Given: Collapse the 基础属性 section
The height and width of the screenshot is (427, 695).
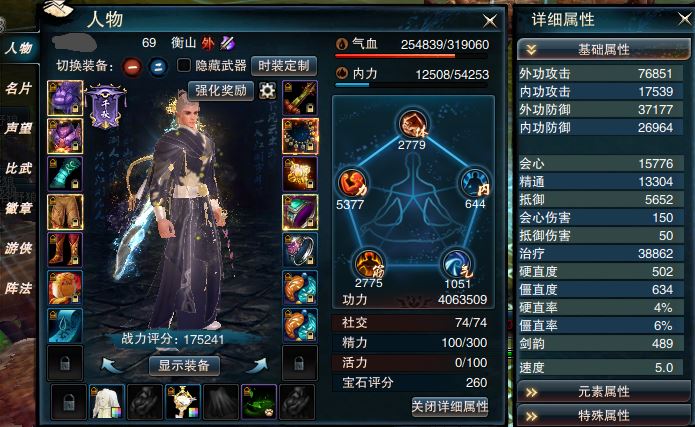Looking at the screenshot, I should [x=604, y=49].
